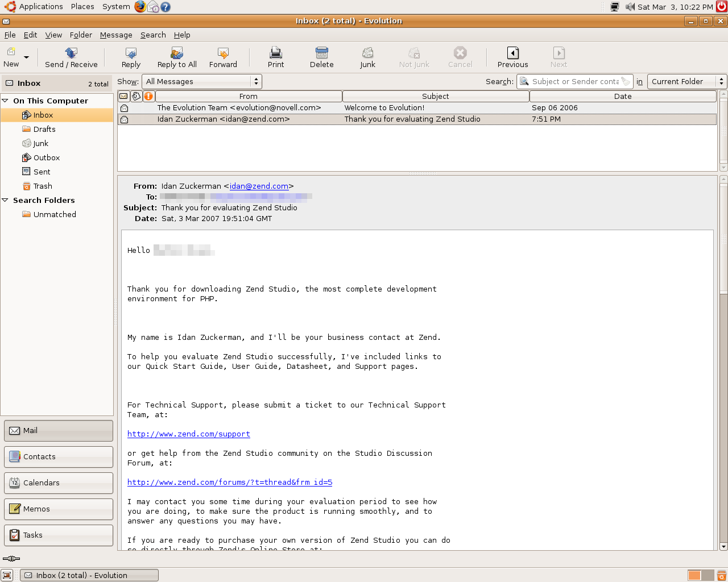
Task: Select the Trash folder
Action: pos(57,186)
